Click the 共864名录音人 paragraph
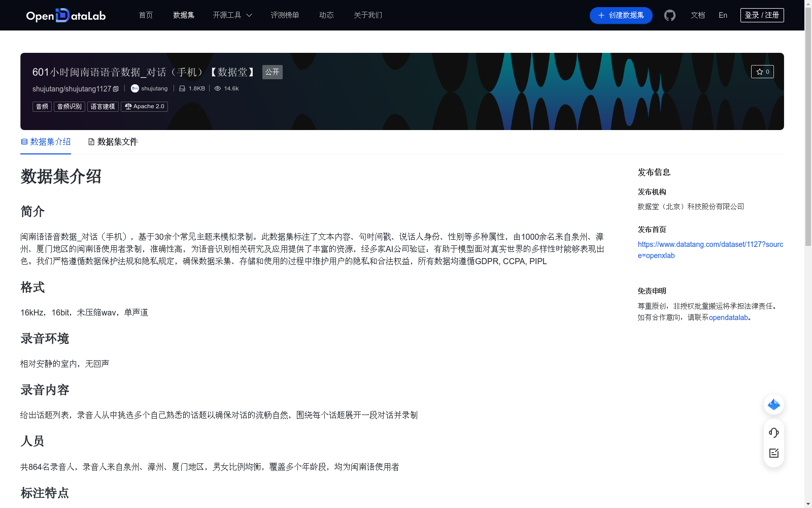Image resolution: width=812 pixels, height=508 pixels. [210, 467]
